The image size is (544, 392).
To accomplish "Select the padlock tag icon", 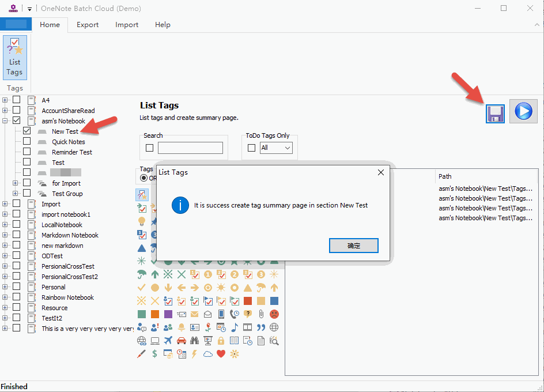I will pyautogui.click(x=221, y=341).
